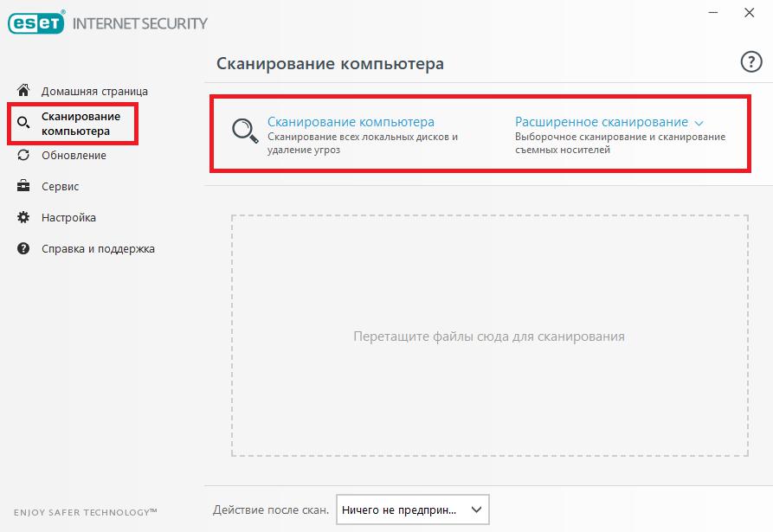Start Сканирование компьютера via the blue link

351,122
